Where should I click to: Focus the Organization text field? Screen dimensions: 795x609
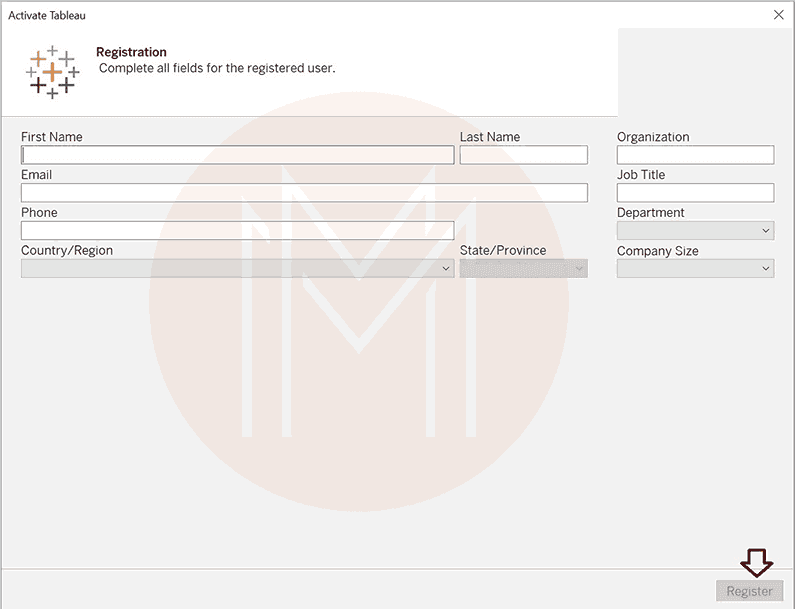[695, 155]
